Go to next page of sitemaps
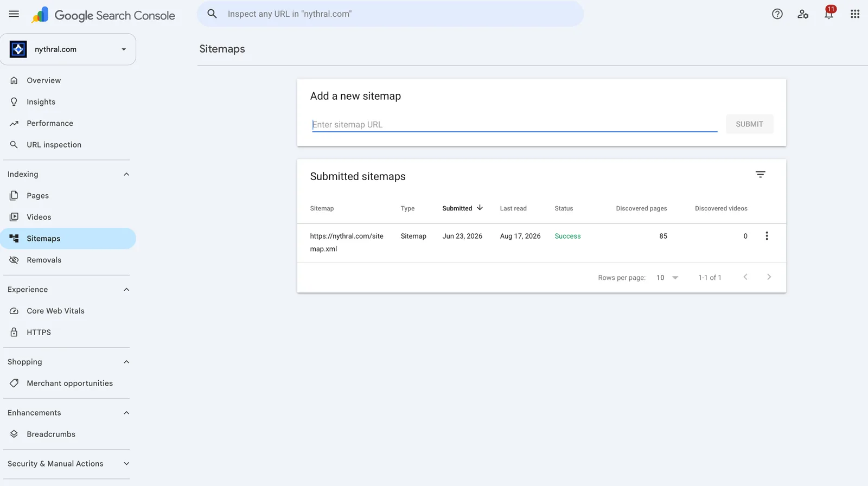Image resolution: width=868 pixels, height=486 pixels. tap(769, 277)
